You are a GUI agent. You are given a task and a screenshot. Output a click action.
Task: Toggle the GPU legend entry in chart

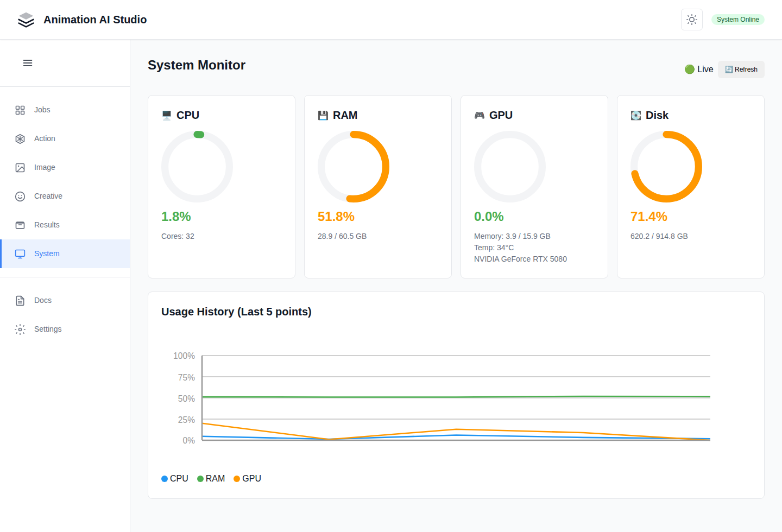[x=247, y=478]
